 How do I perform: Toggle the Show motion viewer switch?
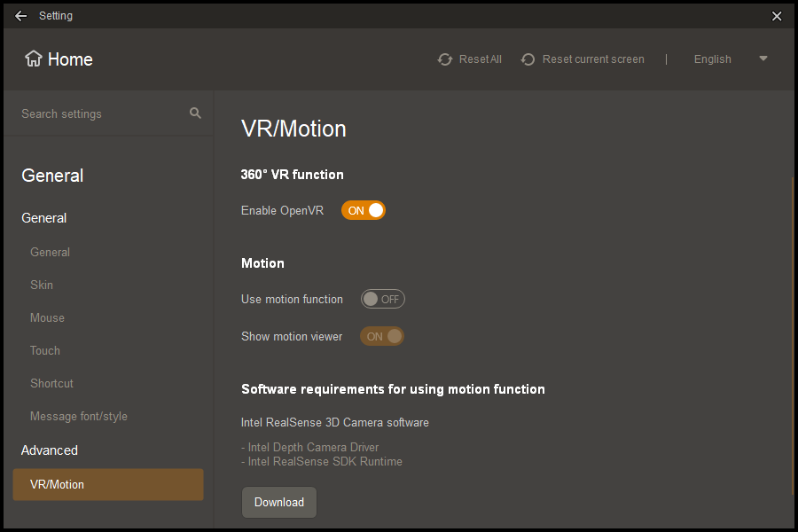point(382,336)
